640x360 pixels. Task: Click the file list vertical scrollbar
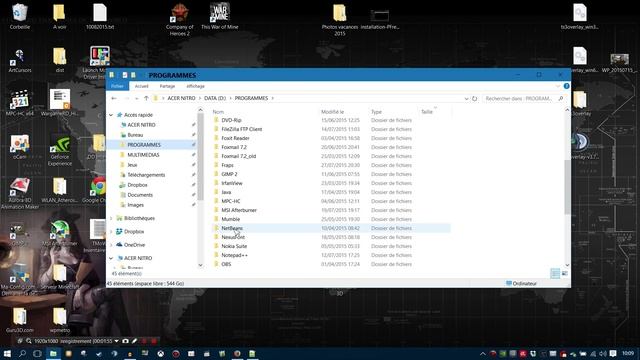coord(567,187)
